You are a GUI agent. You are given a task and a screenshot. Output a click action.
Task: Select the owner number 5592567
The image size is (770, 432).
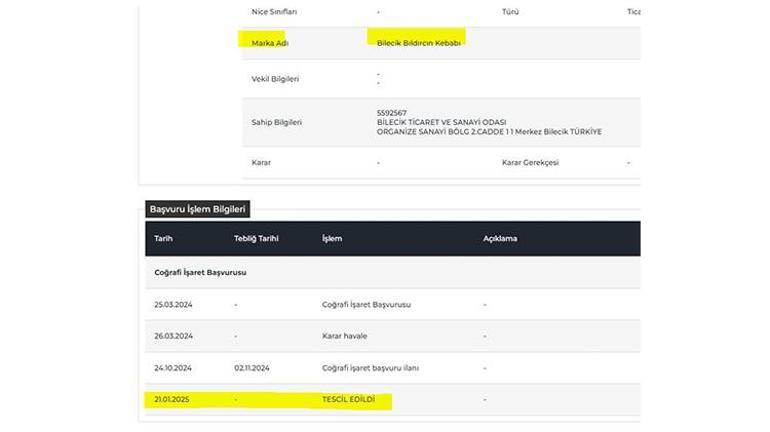pos(392,112)
